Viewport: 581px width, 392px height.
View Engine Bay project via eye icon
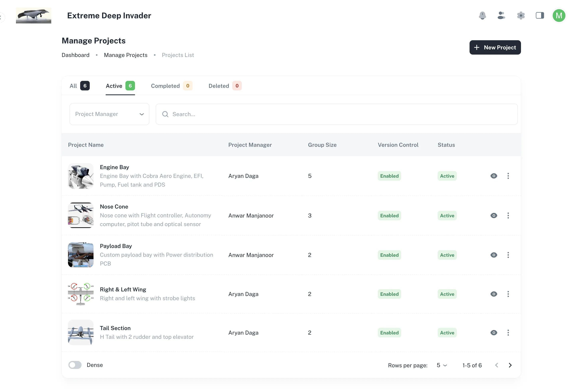(493, 176)
